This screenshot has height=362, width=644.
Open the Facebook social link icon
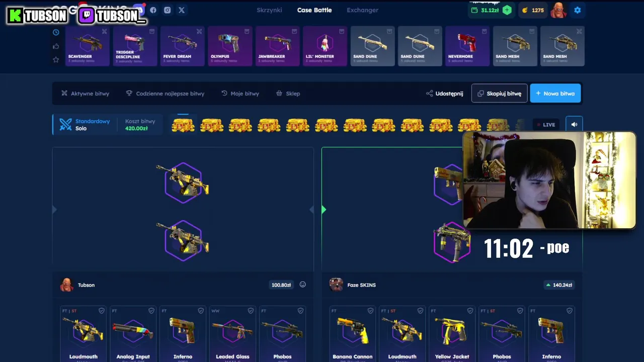(153, 10)
